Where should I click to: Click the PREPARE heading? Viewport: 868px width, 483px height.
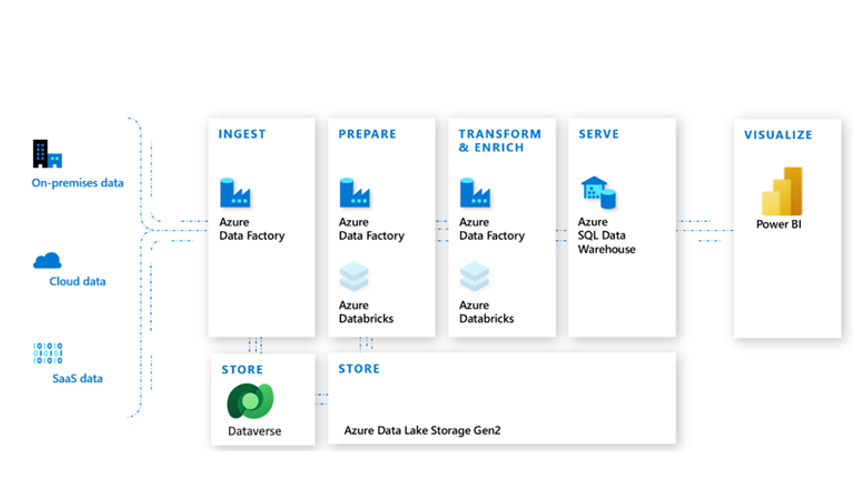coord(367,134)
